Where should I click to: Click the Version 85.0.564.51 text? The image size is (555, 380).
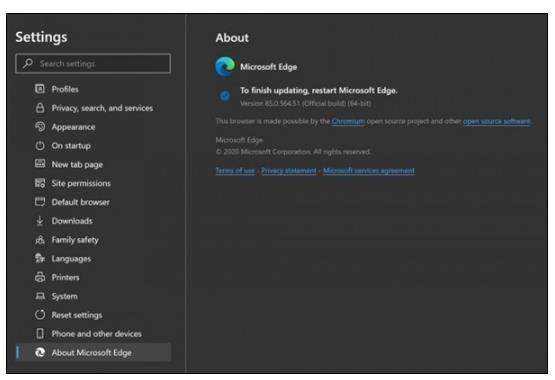[x=305, y=103]
